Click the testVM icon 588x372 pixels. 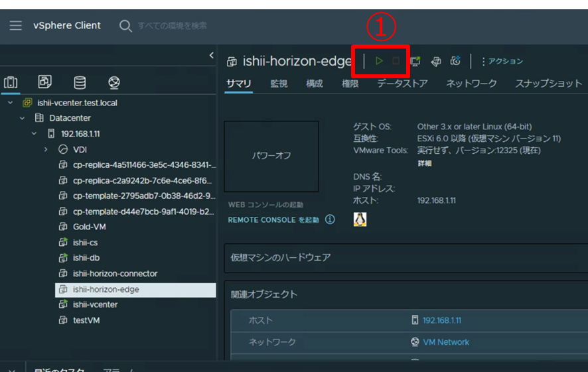63,320
